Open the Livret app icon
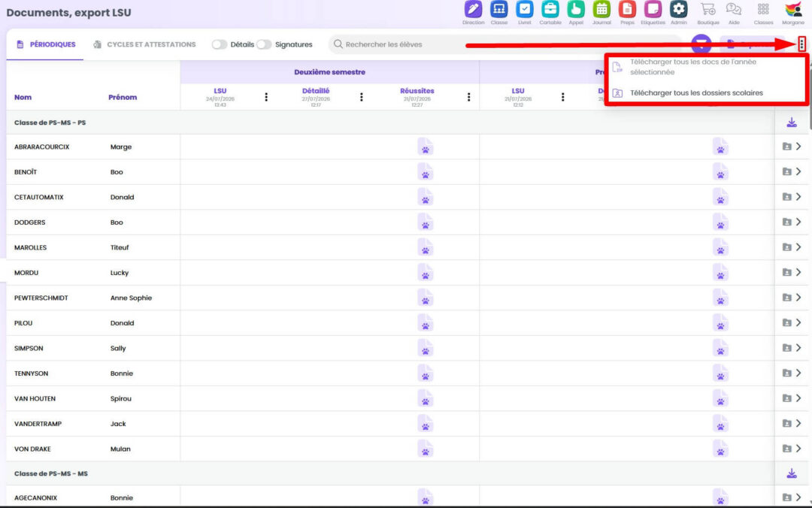812x508 pixels. (524, 9)
